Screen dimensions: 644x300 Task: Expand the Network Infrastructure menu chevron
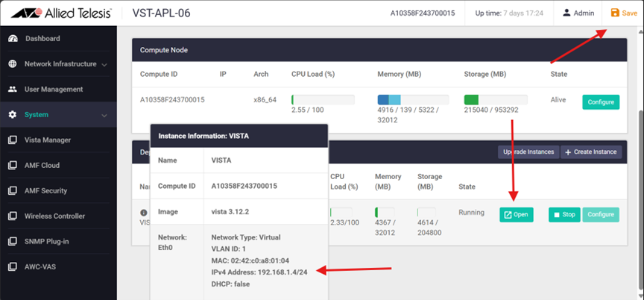click(x=104, y=65)
